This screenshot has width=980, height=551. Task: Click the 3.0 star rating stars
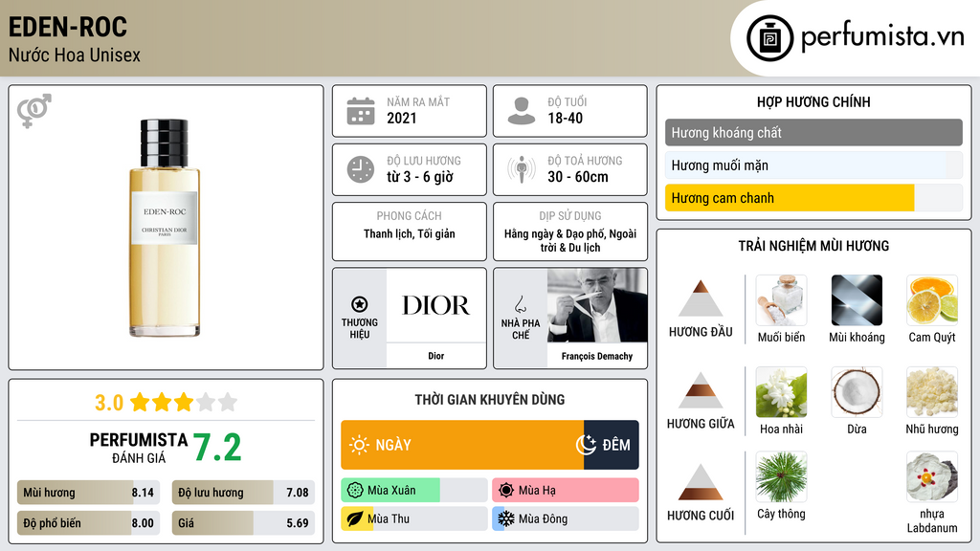(x=184, y=402)
